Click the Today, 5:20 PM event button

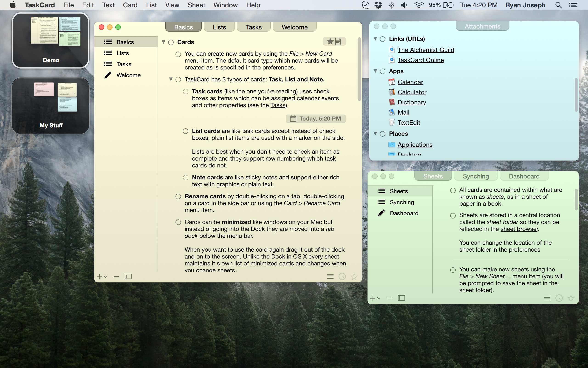pyautogui.click(x=316, y=119)
